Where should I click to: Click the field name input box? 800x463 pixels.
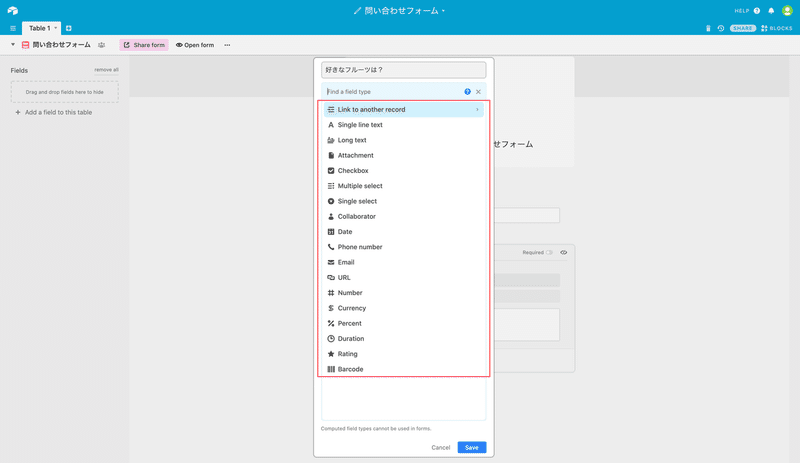pyautogui.click(x=404, y=70)
